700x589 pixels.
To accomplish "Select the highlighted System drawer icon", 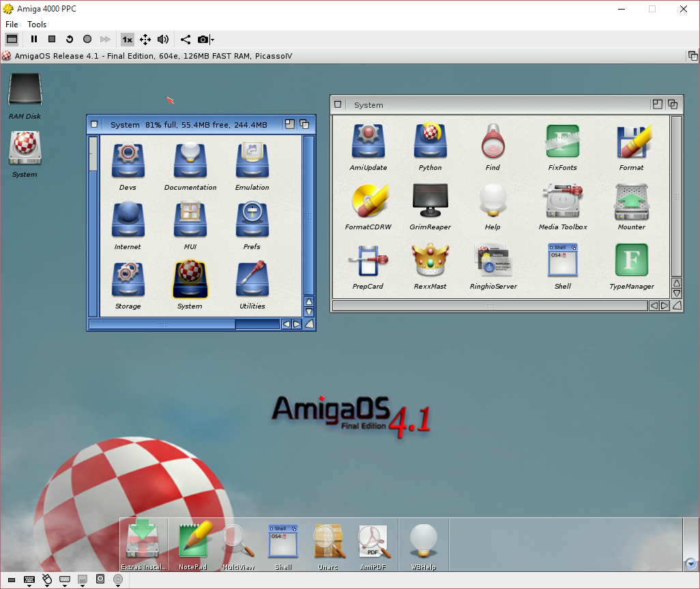I will [x=190, y=279].
